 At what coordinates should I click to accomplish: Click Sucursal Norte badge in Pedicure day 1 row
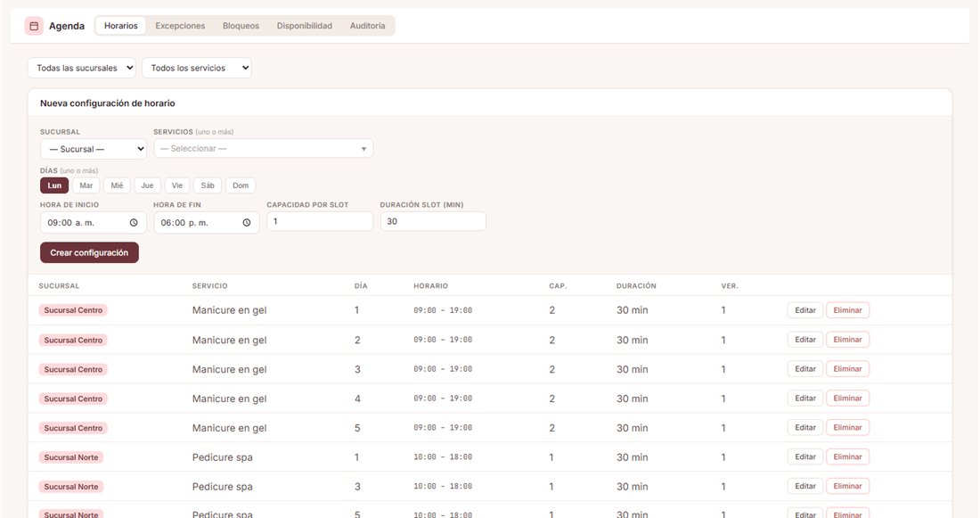point(71,457)
